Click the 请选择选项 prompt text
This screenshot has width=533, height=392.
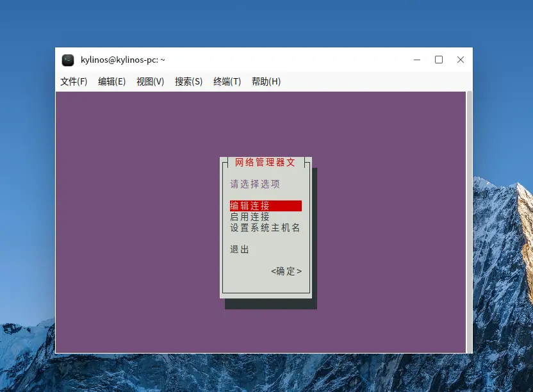(x=255, y=184)
